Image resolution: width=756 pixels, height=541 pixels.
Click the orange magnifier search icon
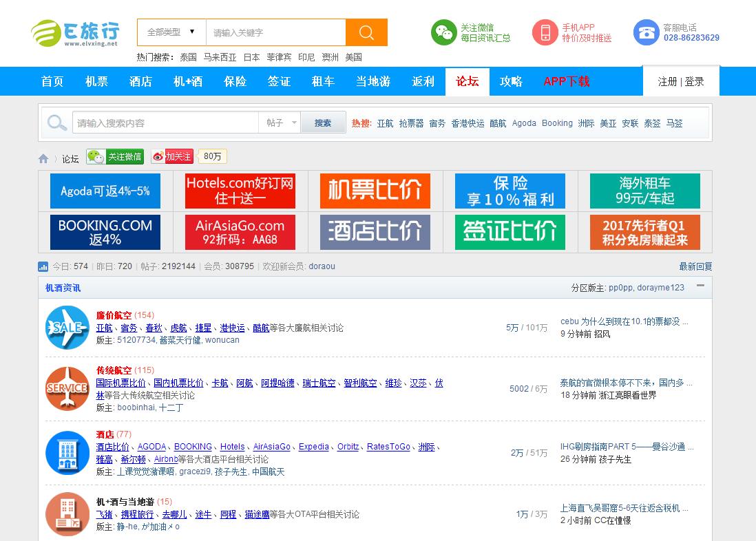[x=366, y=32]
